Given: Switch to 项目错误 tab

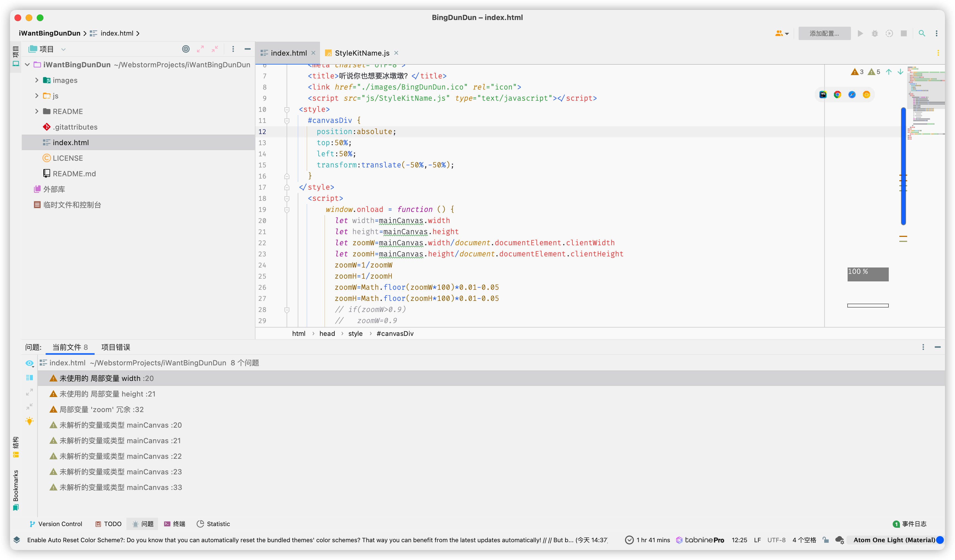Looking at the screenshot, I should (x=115, y=347).
